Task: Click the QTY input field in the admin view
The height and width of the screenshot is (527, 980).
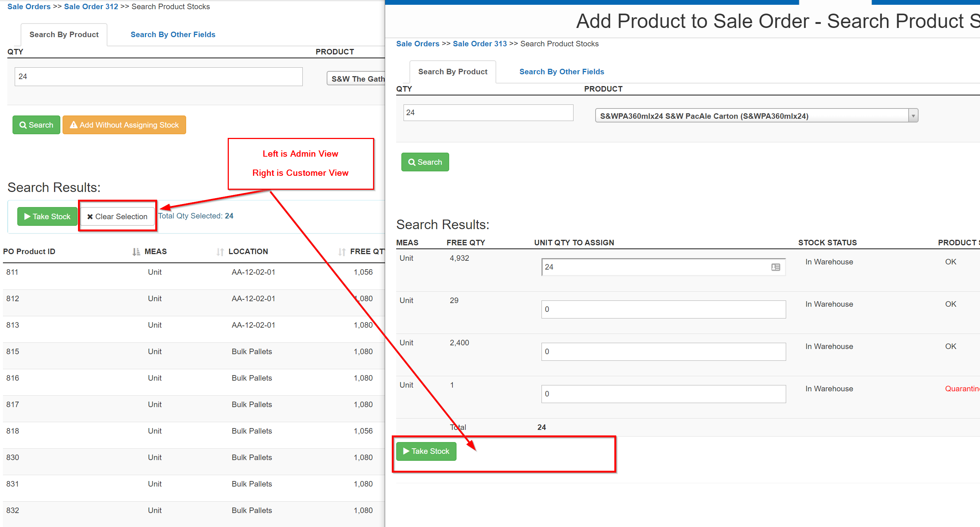Action: 158,77
